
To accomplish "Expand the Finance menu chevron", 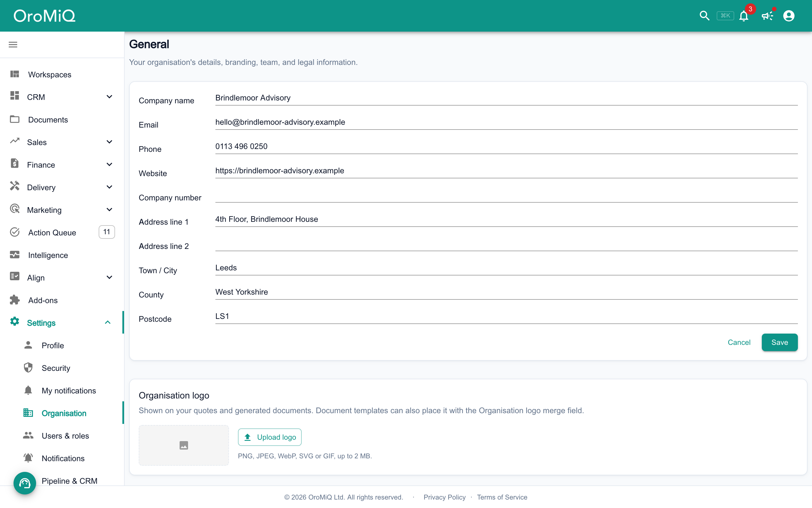I will tap(109, 164).
